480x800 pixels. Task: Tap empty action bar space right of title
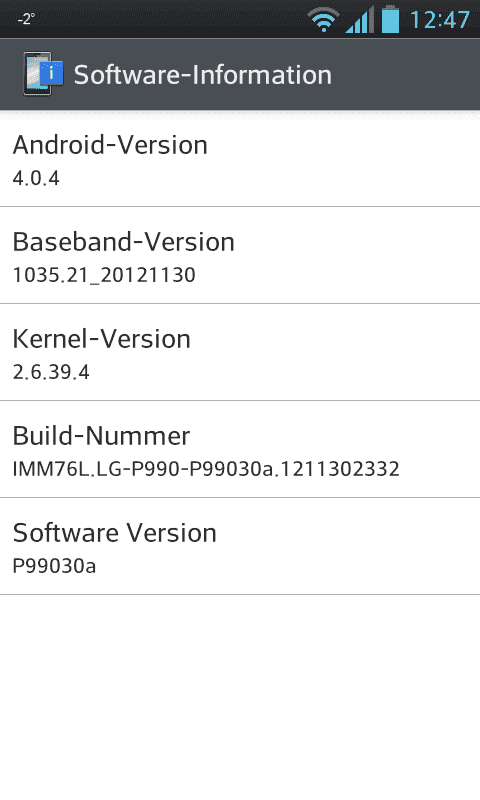[406, 74]
